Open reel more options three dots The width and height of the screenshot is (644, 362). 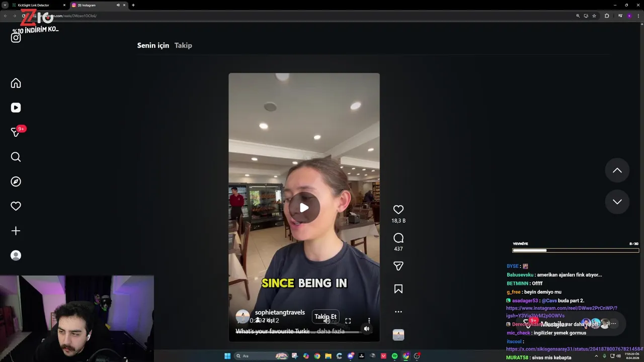[x=398, y=312]
